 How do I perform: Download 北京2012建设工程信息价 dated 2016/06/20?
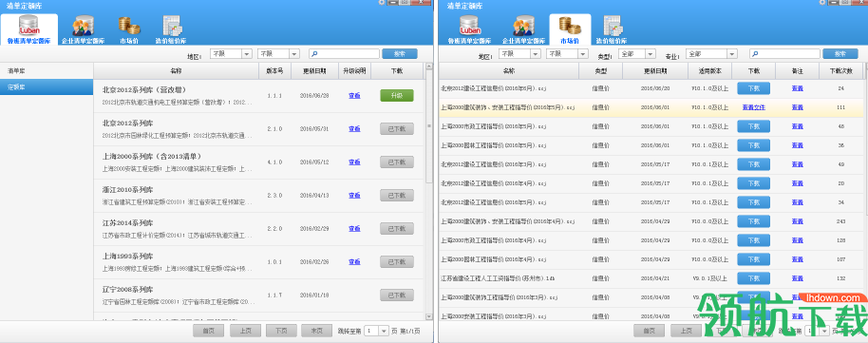753,88
